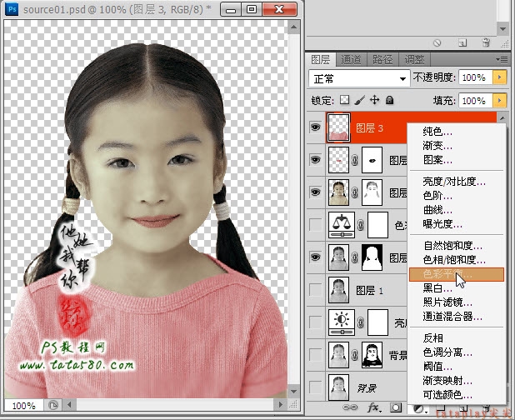Click the chain link icon on lips mask layer
The height and width of the screenshot is (420, 515).
(355, 160)
